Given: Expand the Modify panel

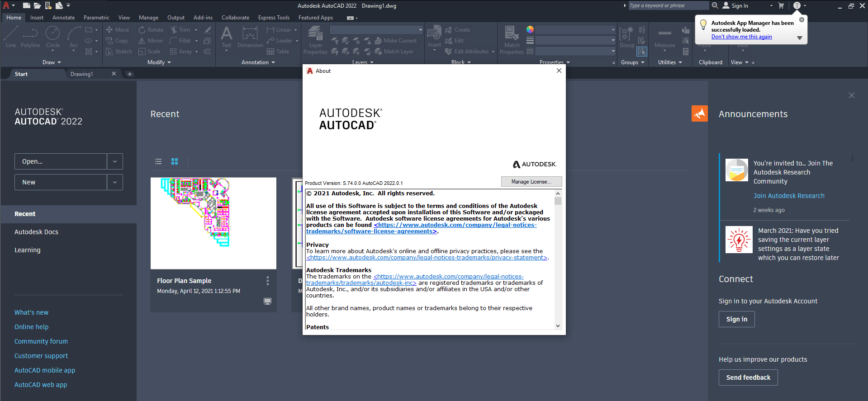Looking at the screenshot, I should coord(159,62).
